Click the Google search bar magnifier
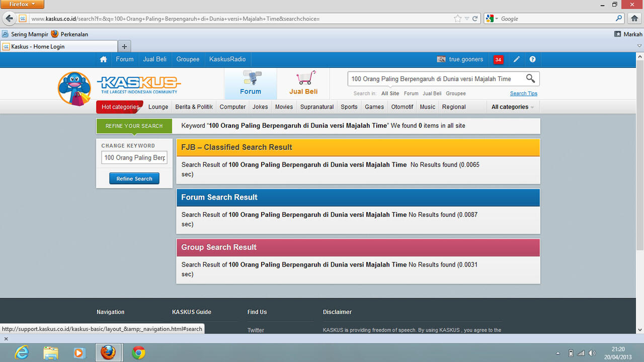Screen dimensions: 644x362 tap(619, 19)
